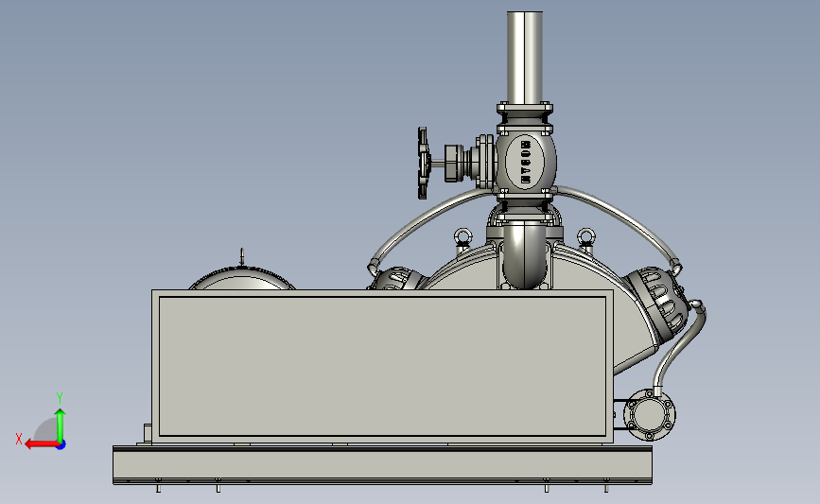Select the left lifting eye bolt
The width and height of the screenshot is (820, 504).
point(462,238)
